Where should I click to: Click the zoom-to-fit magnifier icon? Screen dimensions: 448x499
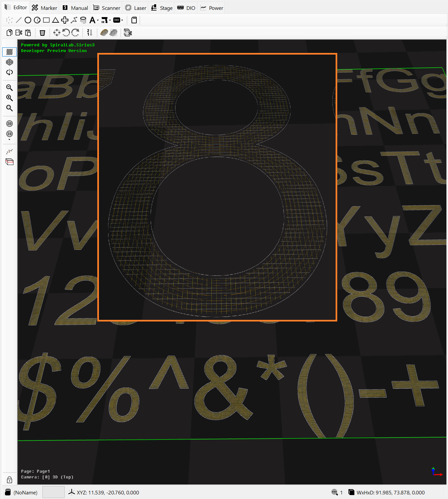[x=10, y=108]
